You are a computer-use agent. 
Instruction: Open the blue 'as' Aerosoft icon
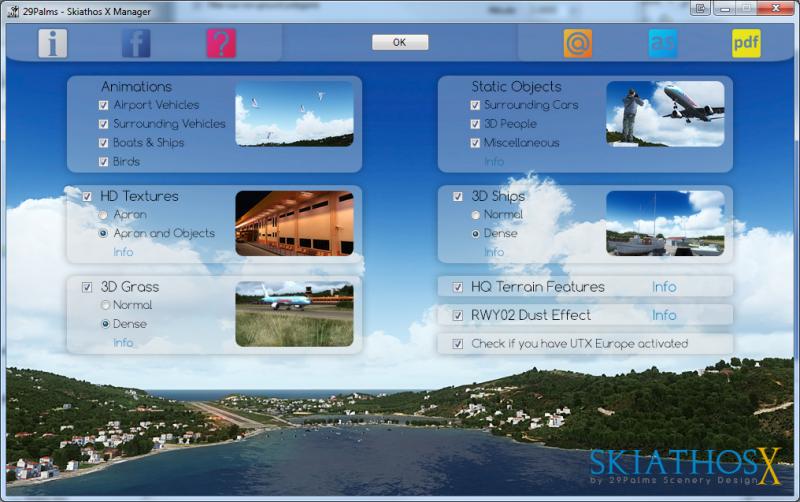(663, 43)
